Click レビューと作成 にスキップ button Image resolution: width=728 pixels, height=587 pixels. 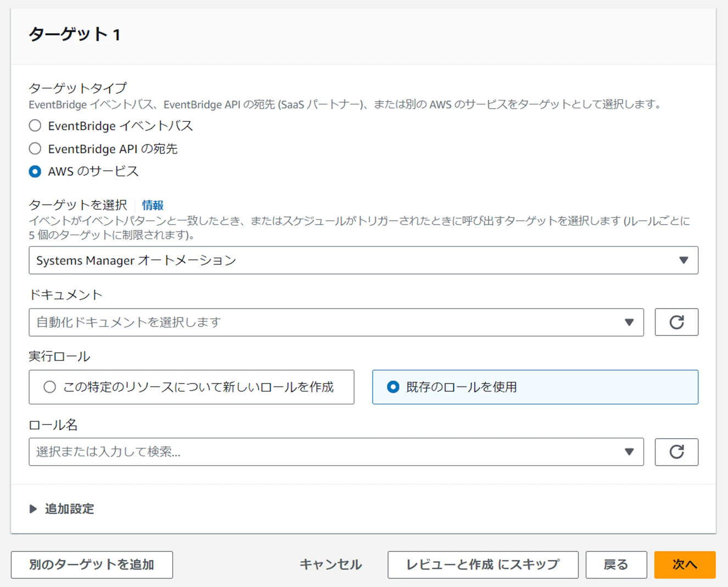coord(483,565)
